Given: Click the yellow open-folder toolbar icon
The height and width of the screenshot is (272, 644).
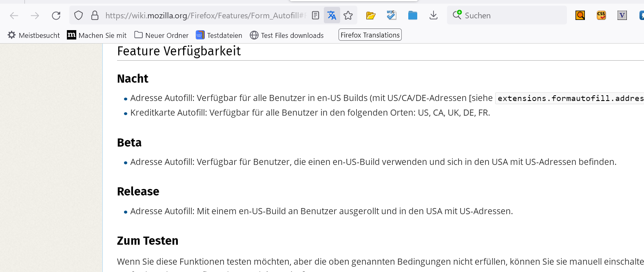Looking at the screenshot, I should click(x=371, y=15).
